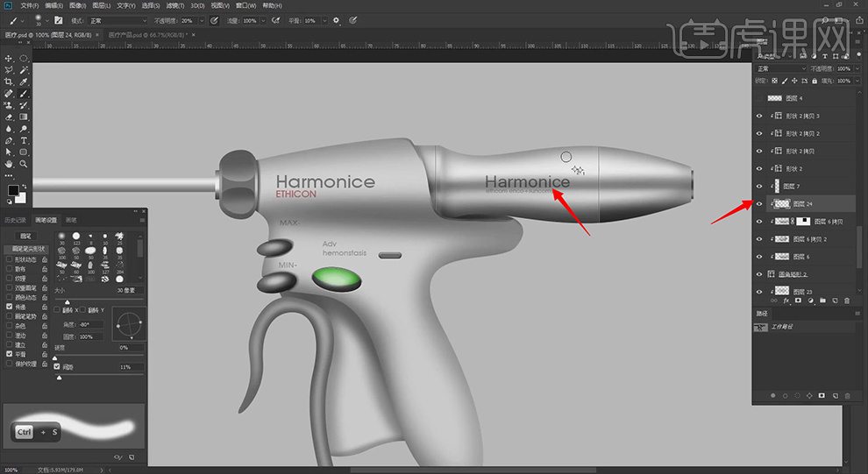
Task: Select the Crop tool
Action: click(8, 81)
